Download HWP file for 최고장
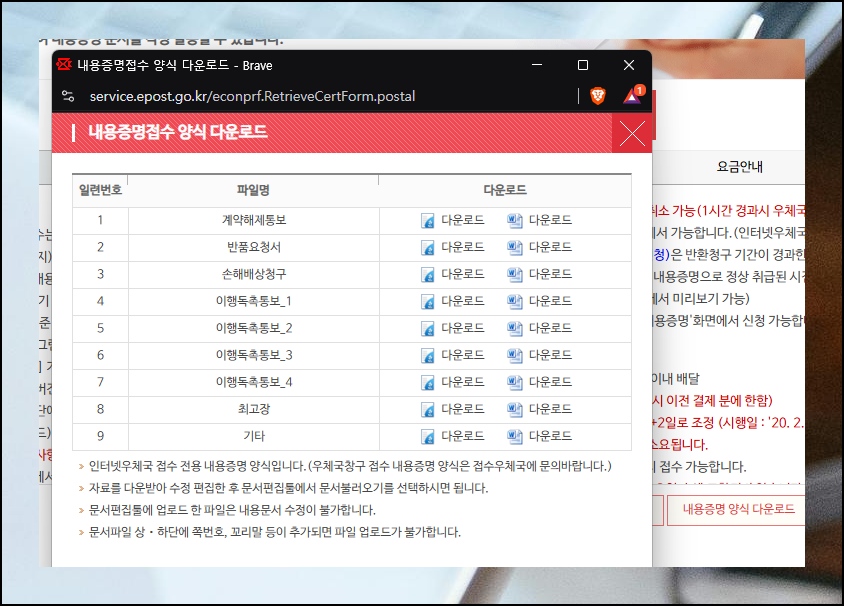Viewport: 844px width, 606px height. point(453,410)
